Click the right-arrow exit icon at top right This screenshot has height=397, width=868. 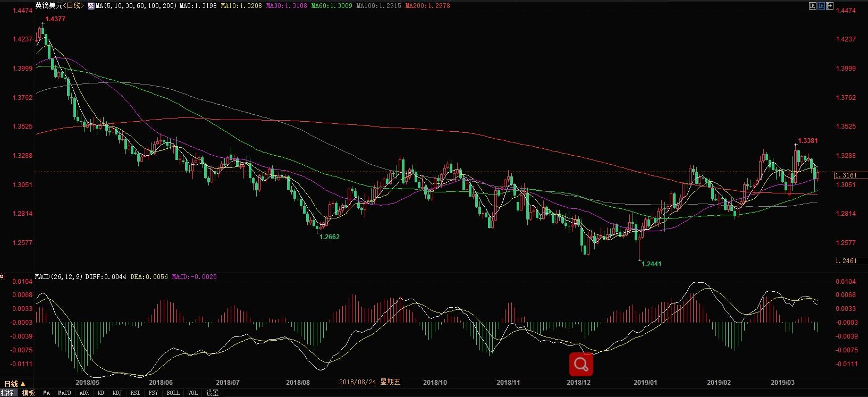coord(829,6)
